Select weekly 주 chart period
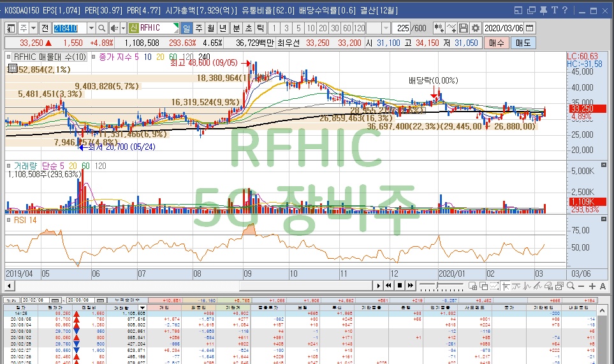 (x=199, y=28)
